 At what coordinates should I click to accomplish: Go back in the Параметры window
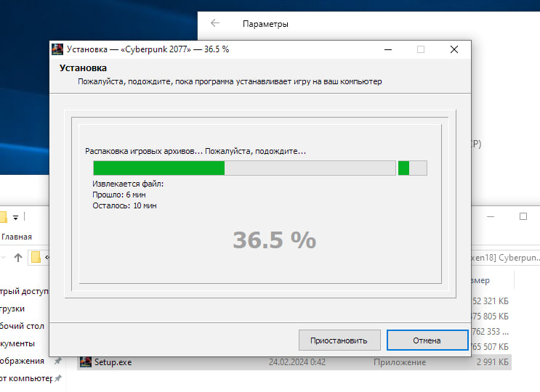[x=215, y=23]
